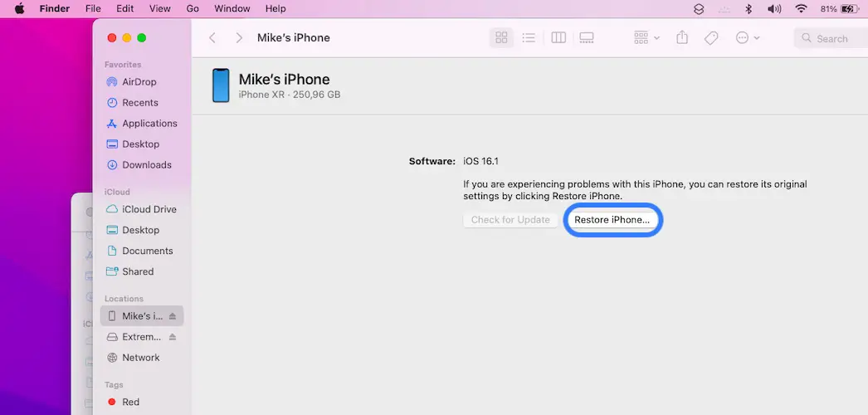Open the File menu

[x=93, y=8]
